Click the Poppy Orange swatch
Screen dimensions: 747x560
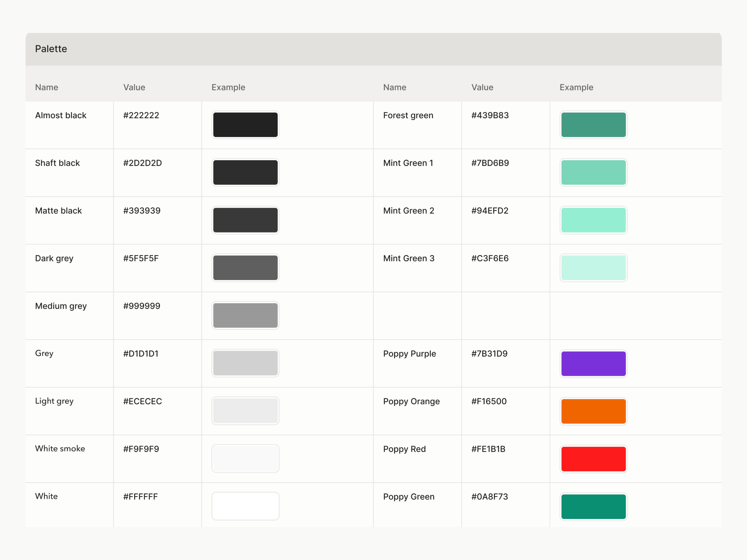(x=593, y=411)
